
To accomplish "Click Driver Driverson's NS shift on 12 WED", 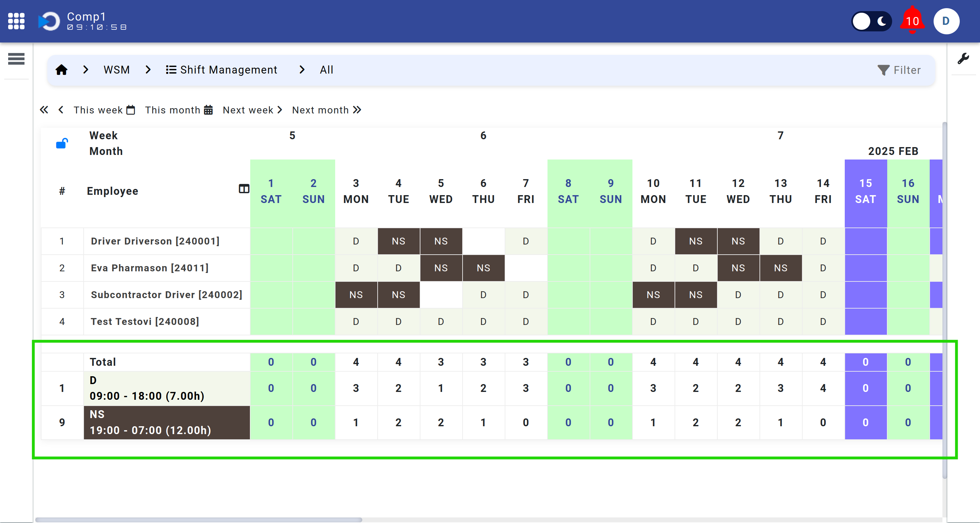I will click(x=738, y=241).
